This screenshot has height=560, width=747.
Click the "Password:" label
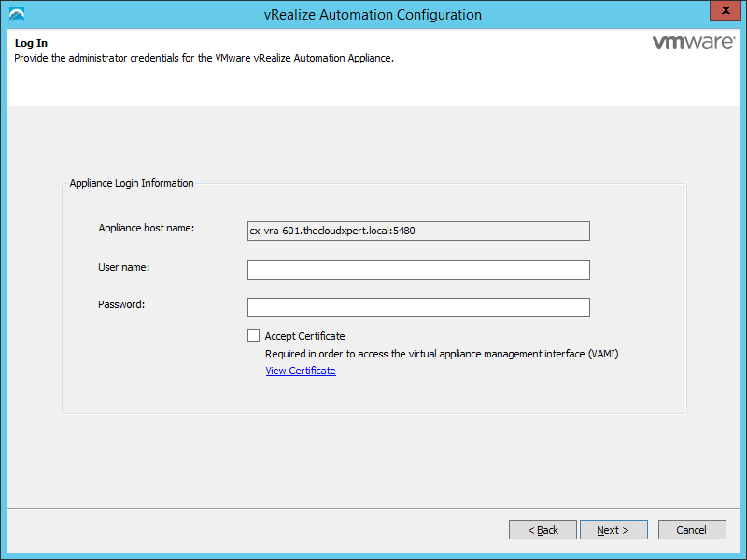pyautogui.click(x=121, y=304)
